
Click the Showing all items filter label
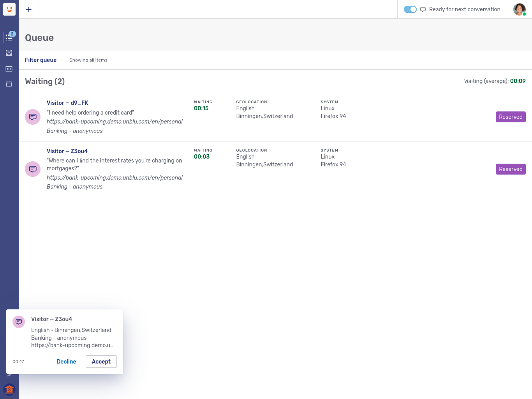click(88, 60)
